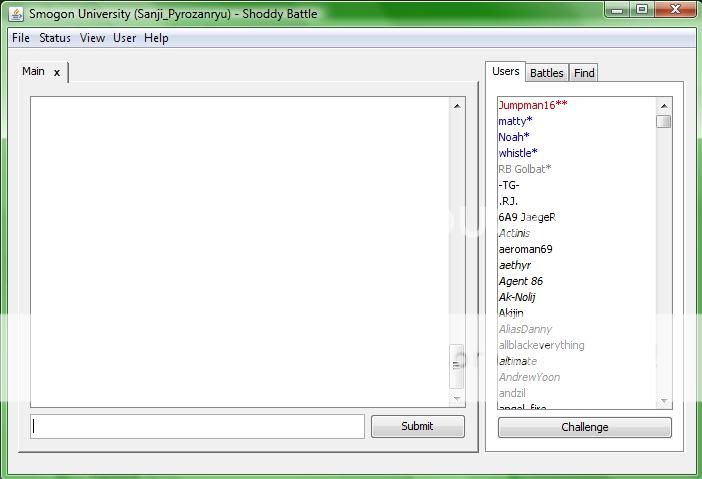
Task: Click user list scroll down arrow
Action: click(x=663, y=402)
